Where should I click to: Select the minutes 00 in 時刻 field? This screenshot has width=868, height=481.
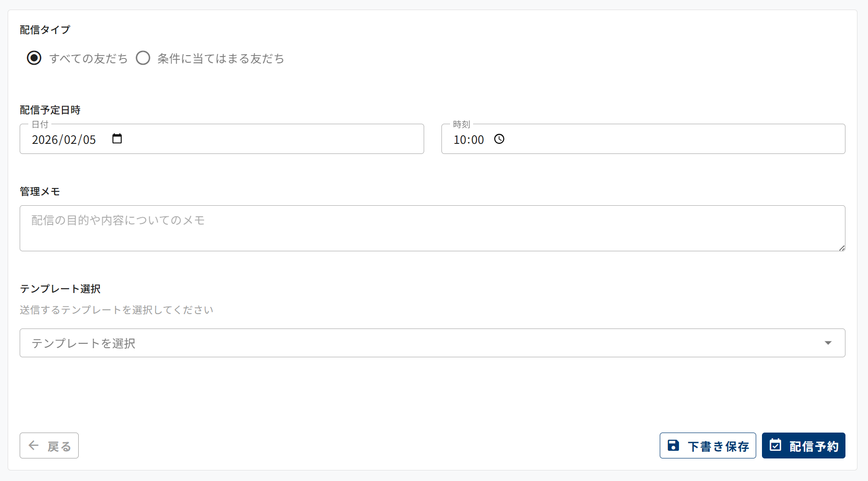click(477, 140)
